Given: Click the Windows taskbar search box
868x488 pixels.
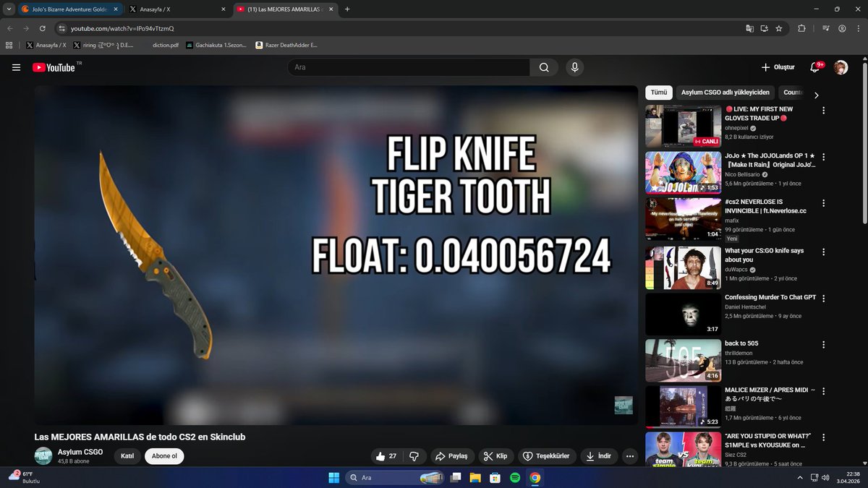Looking at the screenshot, I should point(395,478).
